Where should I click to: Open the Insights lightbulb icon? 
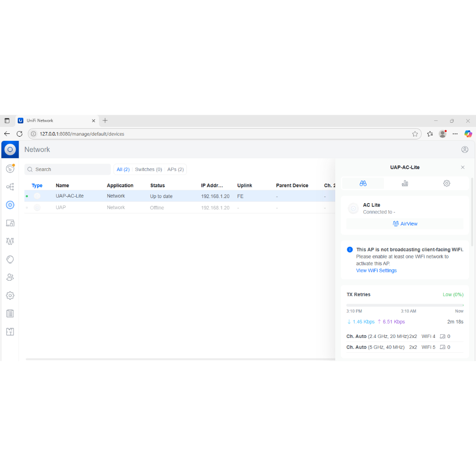click(x=10, y=259)
